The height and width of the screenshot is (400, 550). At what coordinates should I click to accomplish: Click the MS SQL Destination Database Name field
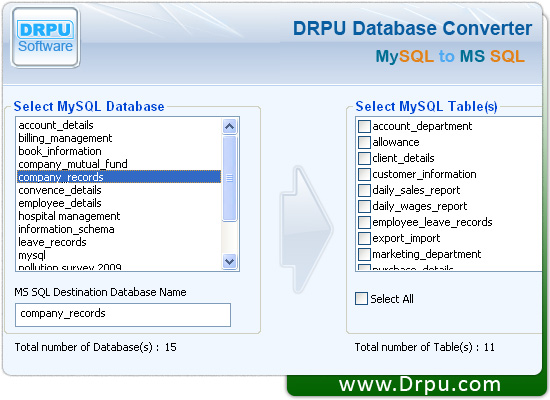coord(123,315)
